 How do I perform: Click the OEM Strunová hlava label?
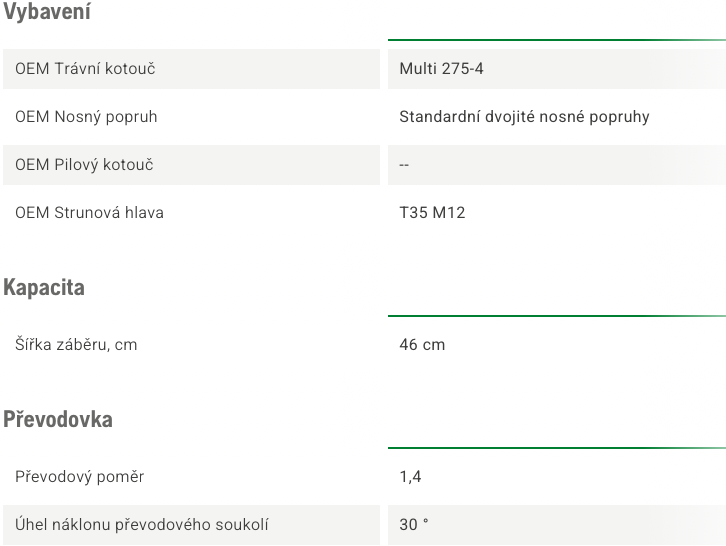click(89, 213)
